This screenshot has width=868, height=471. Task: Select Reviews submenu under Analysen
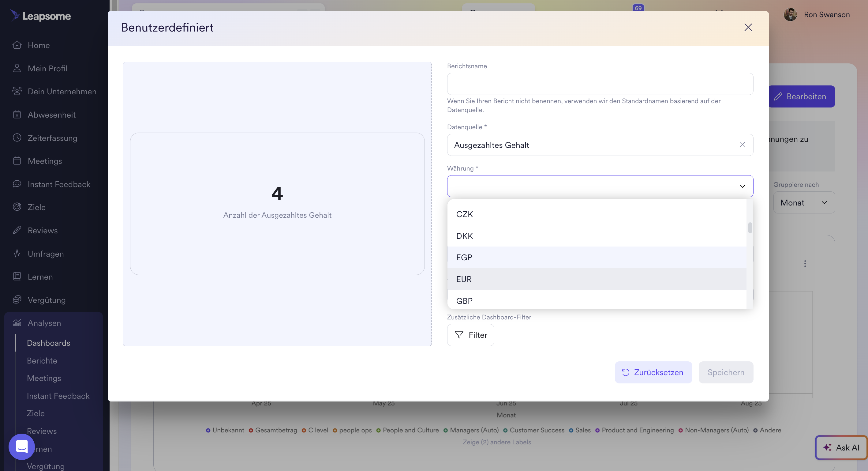pyautogui.click(x=41, y=431)
